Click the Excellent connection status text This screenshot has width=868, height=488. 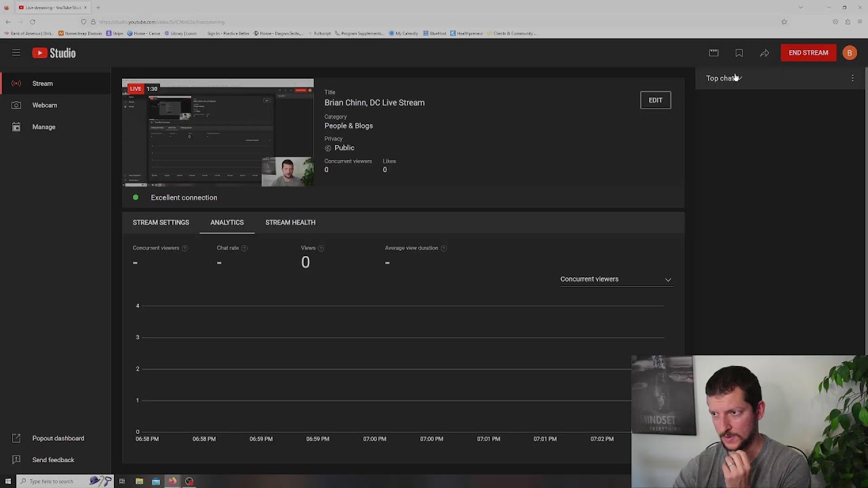(x=184, y=198)
